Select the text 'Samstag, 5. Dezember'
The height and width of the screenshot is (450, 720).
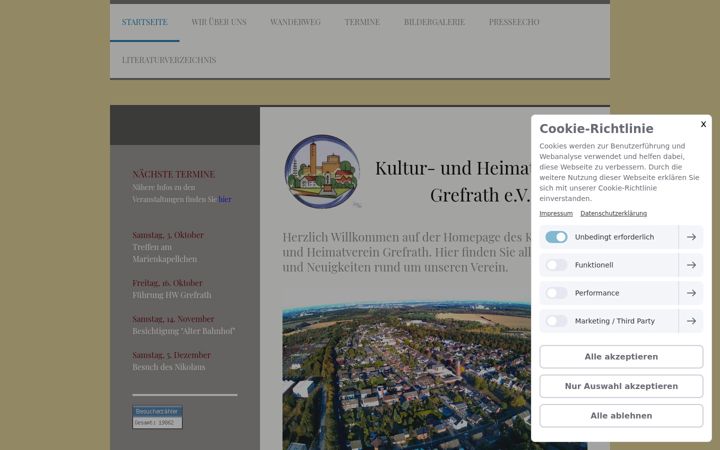pos(172,355)
